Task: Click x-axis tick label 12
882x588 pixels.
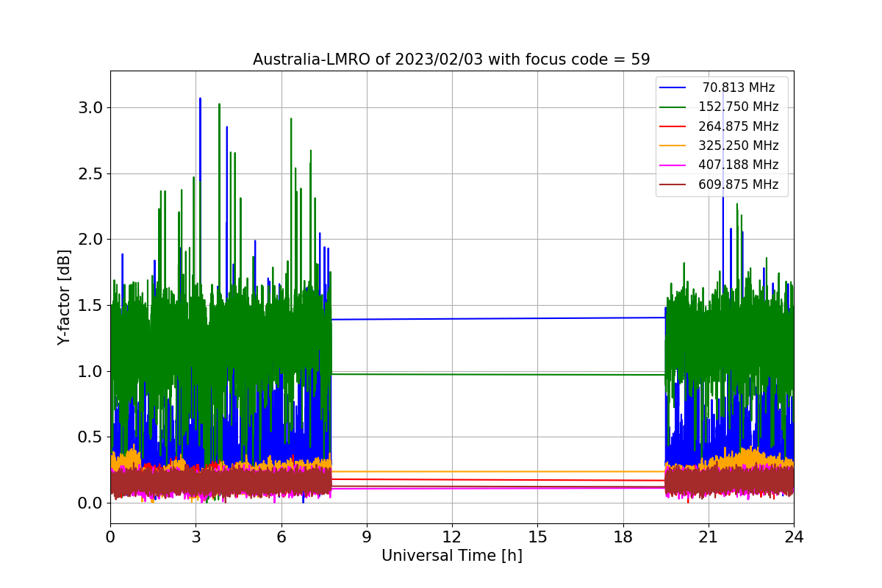Action: (x=452, y=537)
